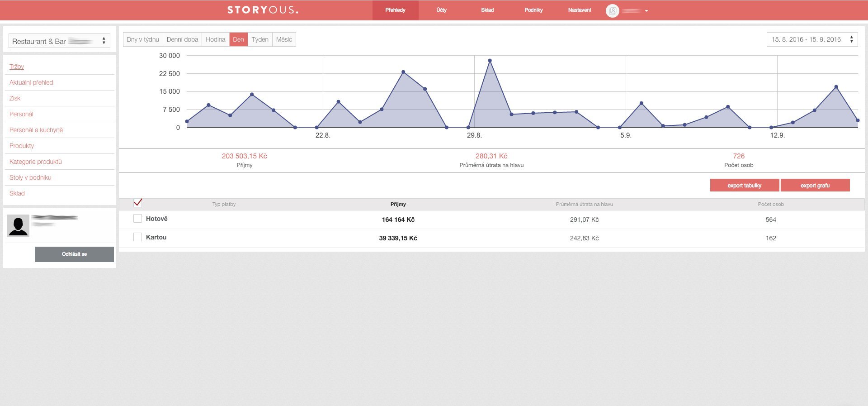Sort by Typ platby column header

pos(224,204)
